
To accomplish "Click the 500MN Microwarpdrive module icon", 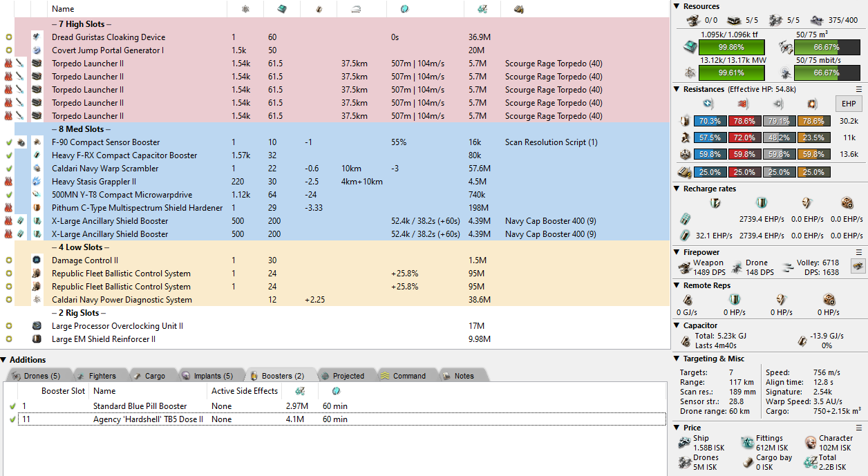I will tap(37, 195).
